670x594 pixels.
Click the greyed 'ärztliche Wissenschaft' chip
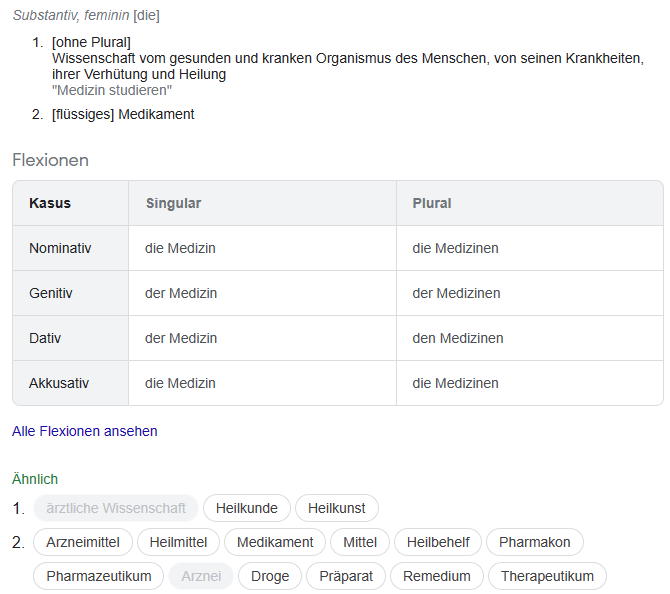click(x=116, y=508)
